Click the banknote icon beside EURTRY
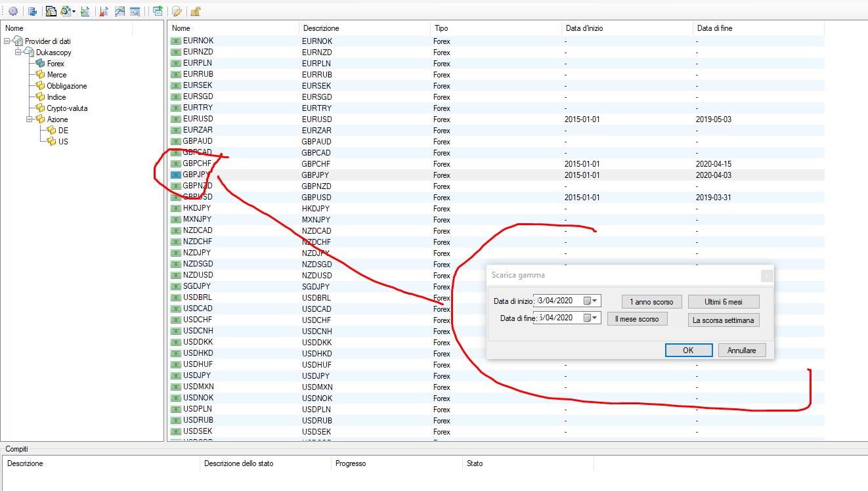This screenshot has height=491, width=868. pos(175,108)
